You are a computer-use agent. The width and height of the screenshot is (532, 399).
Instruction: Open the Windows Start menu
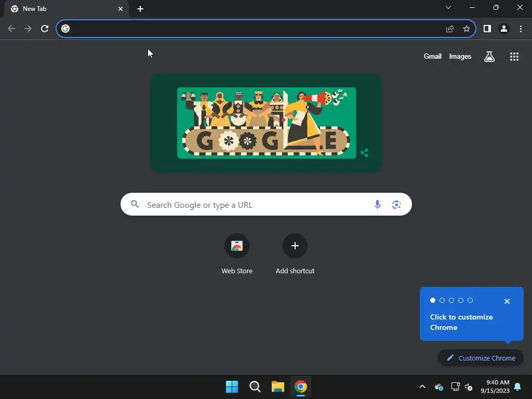coord(232,387)
